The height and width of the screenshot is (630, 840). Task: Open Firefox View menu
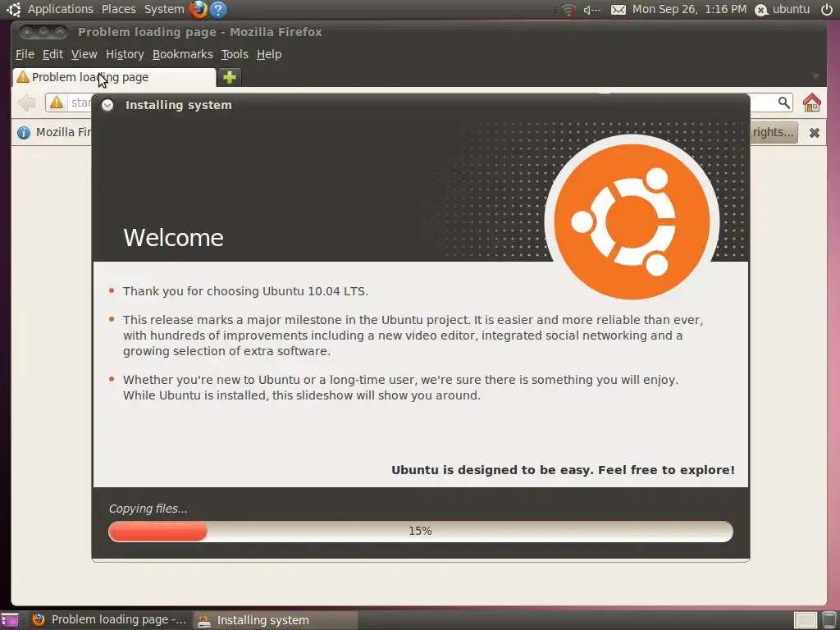tap(84, 54)
